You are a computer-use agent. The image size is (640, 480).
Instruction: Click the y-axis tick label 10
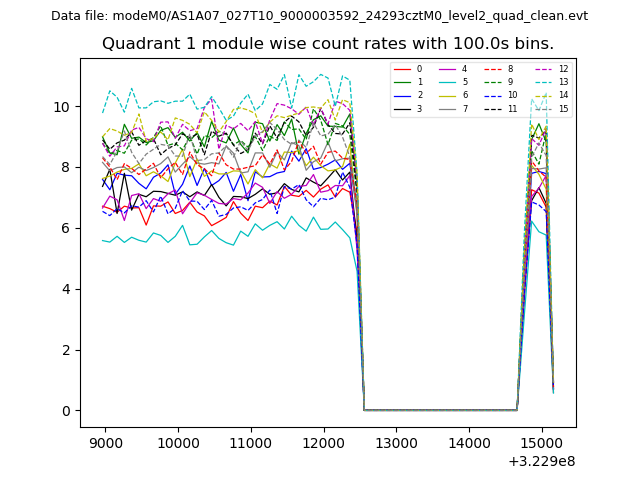click(62, 107)
